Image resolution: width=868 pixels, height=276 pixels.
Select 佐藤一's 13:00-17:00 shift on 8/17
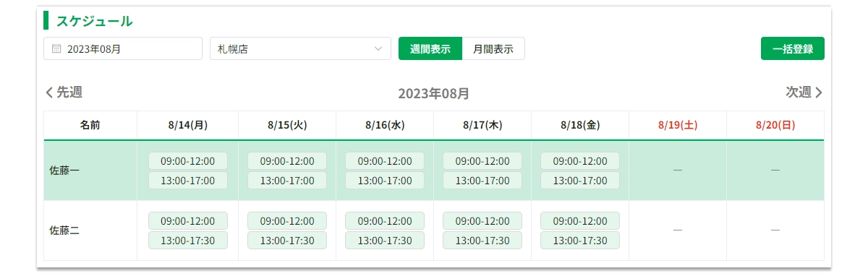tap(482, 181)
